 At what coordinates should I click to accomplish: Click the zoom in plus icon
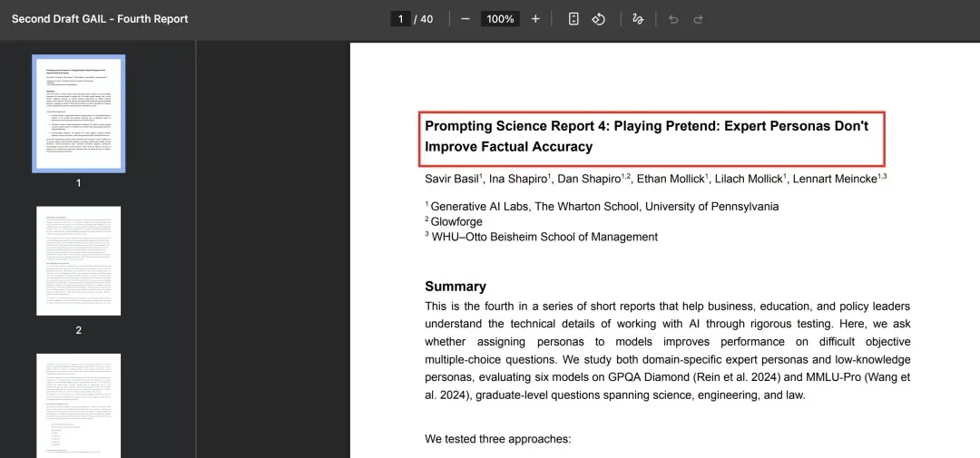(535, 19)
